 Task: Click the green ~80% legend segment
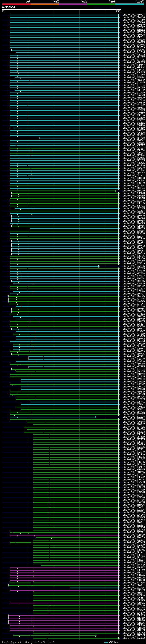(101, 4)
